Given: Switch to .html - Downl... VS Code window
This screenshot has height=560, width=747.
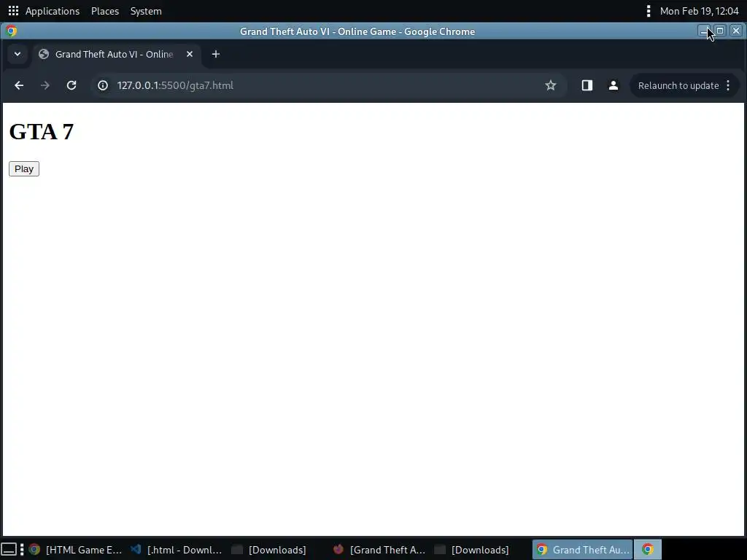Looking at the screenshot, I should click(177, 550).
